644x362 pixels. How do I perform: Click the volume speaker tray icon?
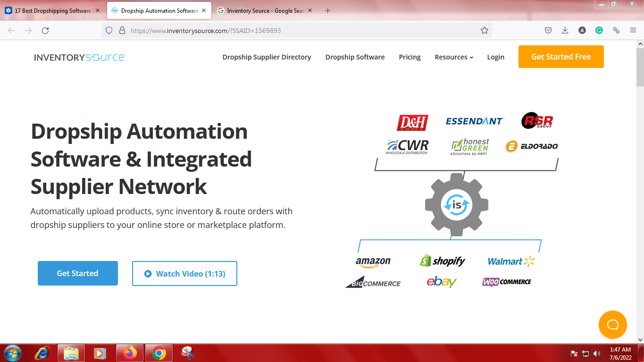pyautogui.click(x=597, y=353)
